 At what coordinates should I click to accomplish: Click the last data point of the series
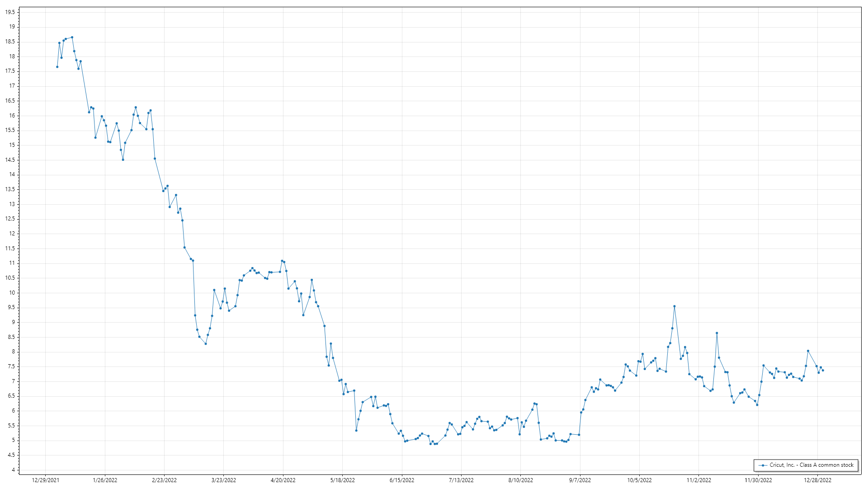pyautogui.click(x=823, y=371)
